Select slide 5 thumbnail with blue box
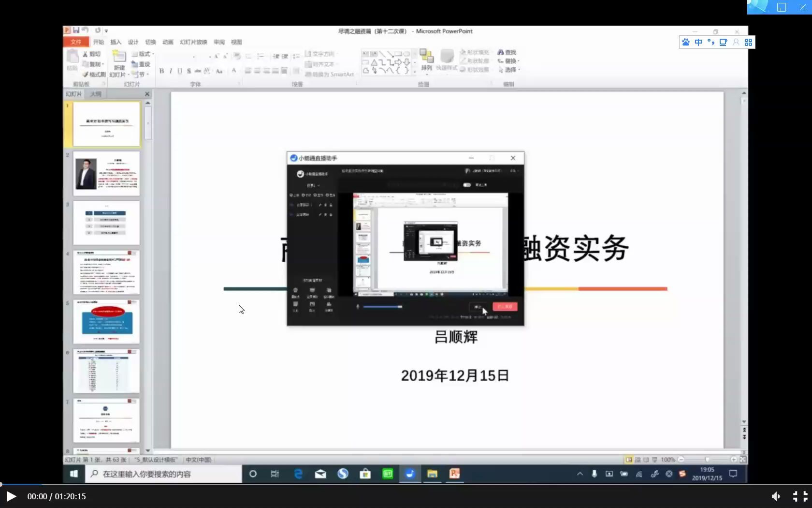The width and height of the screenshot is (812, 508). 106,322
